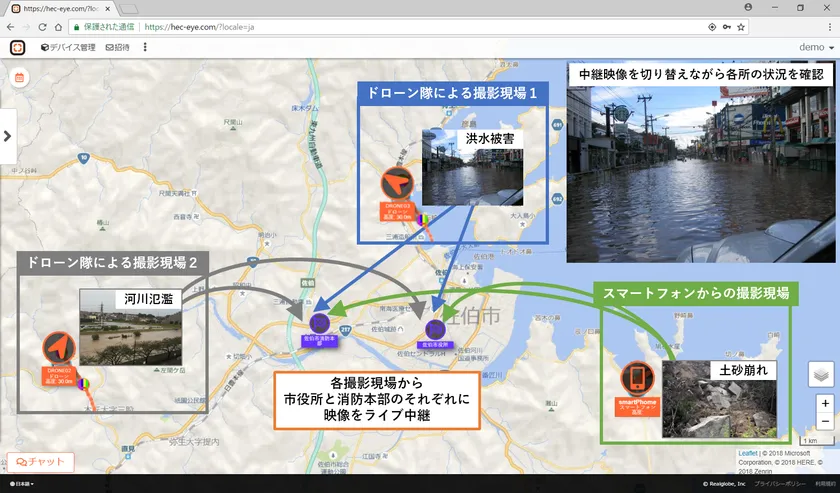Click the smartphone marker icon

coord(637,378)
